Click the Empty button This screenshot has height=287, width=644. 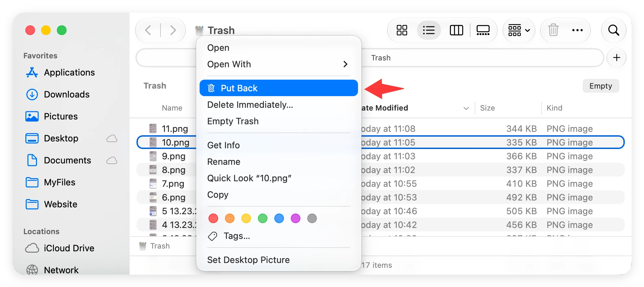coord(600,86)
